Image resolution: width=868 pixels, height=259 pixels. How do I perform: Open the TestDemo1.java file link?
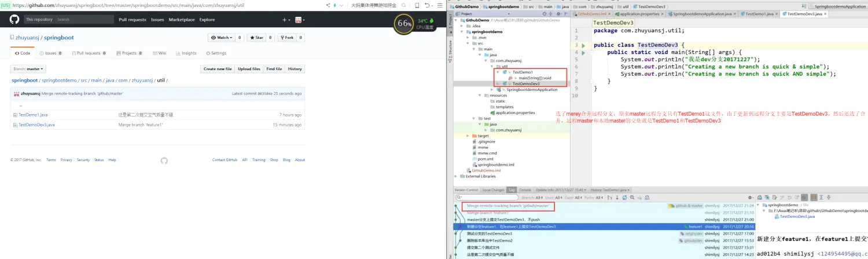[32, 115]
